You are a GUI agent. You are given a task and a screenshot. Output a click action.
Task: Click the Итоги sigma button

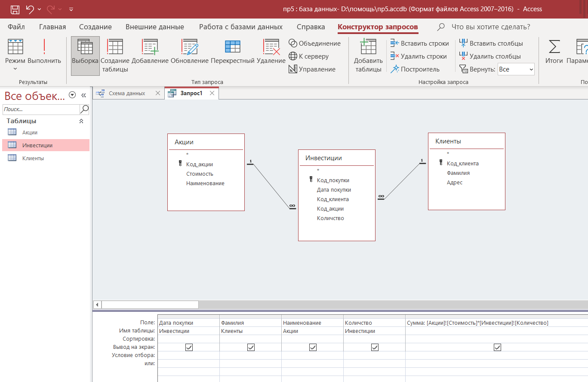[x=554, y=51]
